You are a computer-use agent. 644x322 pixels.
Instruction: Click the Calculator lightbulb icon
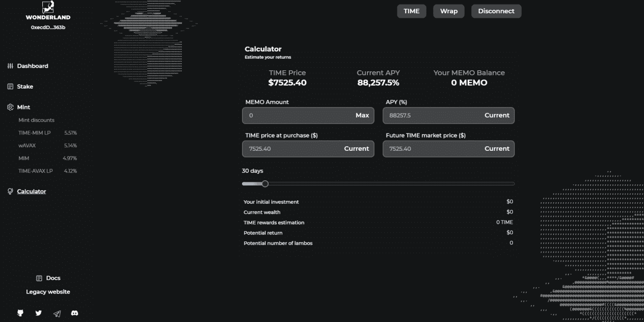(x=10, y=192)
